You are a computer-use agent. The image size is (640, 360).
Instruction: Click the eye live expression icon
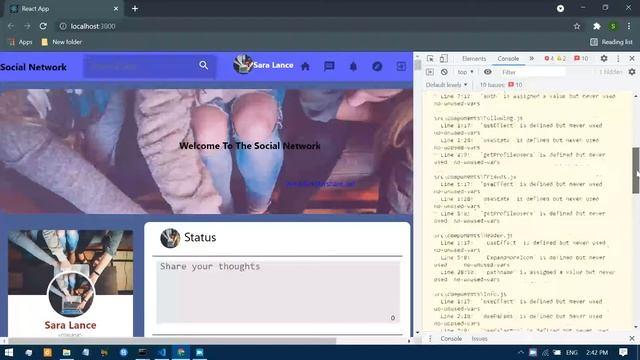click(x=487, y=72)
